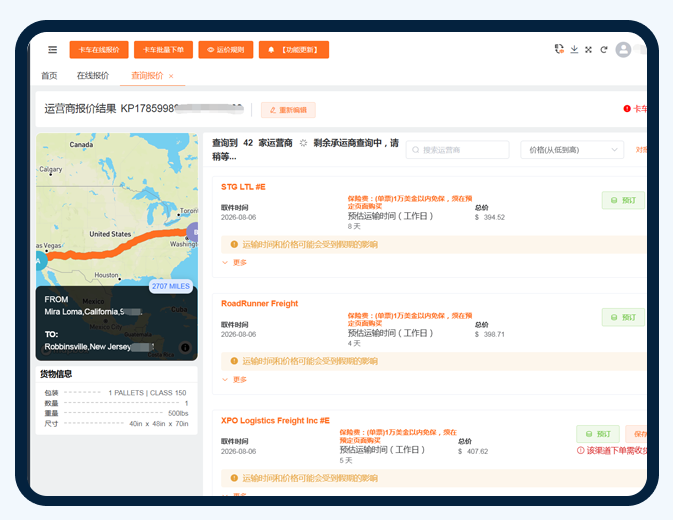The image size is (673, 520).
Task: Select the 查询报价 tab
Action: click(147, 76)
